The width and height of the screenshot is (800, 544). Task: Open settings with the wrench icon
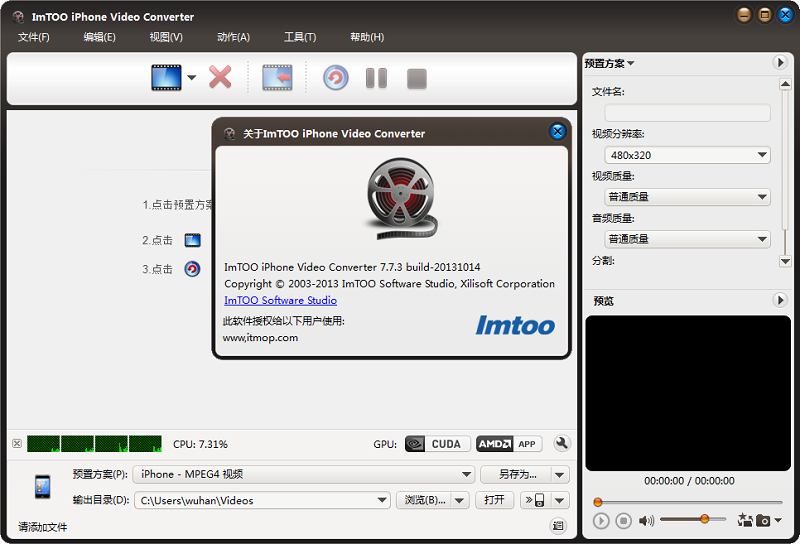[561, 443]
